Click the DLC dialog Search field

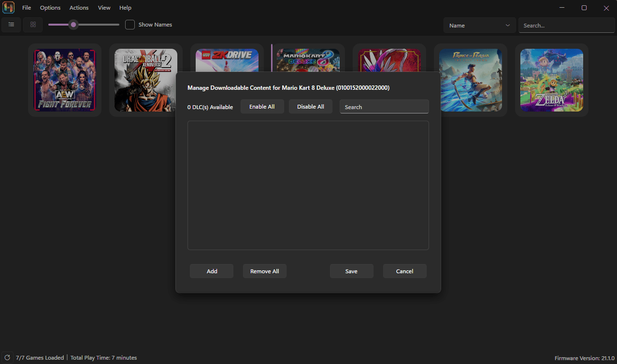(x=384, y=107)
